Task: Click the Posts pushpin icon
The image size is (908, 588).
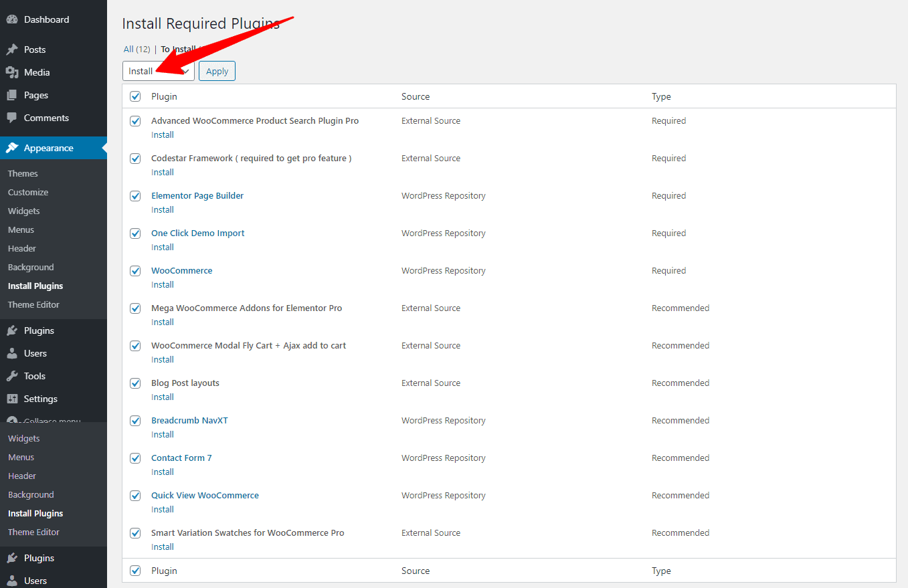Action: click(x=12, y=50)
